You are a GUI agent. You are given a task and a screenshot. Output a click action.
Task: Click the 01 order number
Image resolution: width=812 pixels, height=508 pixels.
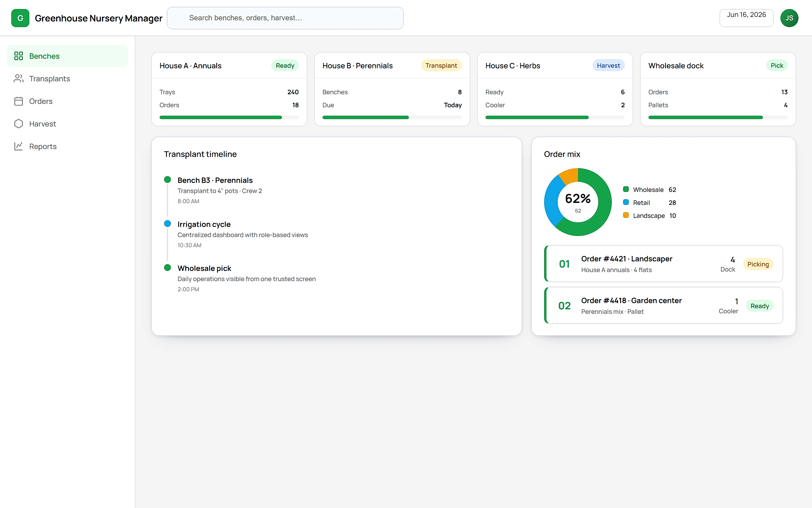(564, 264)
